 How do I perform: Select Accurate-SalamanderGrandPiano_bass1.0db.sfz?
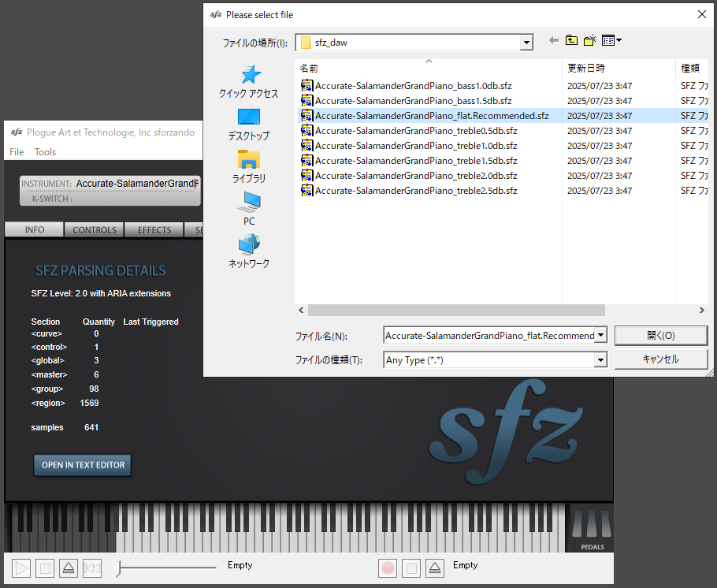[x=414, y=86]
